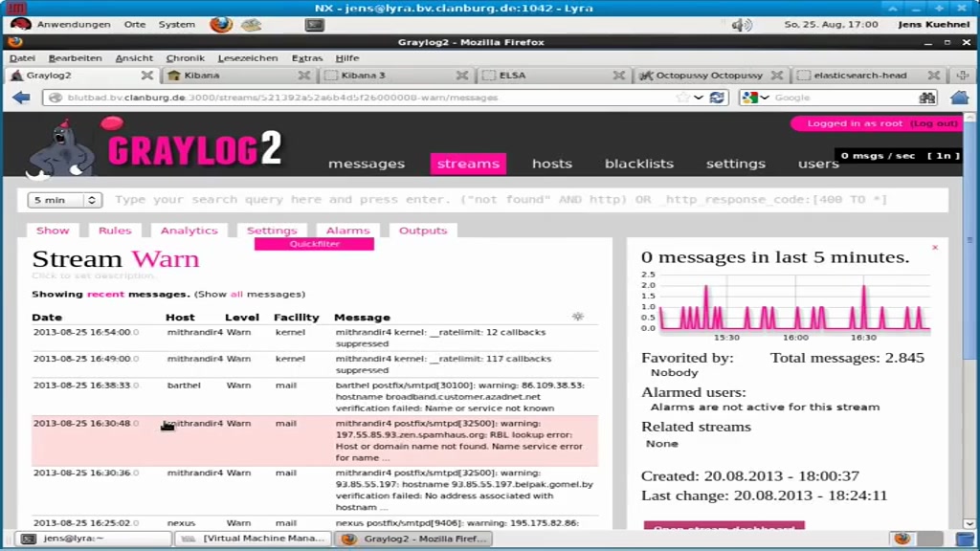Select the streams navigation item
Viewport: 980px width, 551px height.
coord(468,164)
